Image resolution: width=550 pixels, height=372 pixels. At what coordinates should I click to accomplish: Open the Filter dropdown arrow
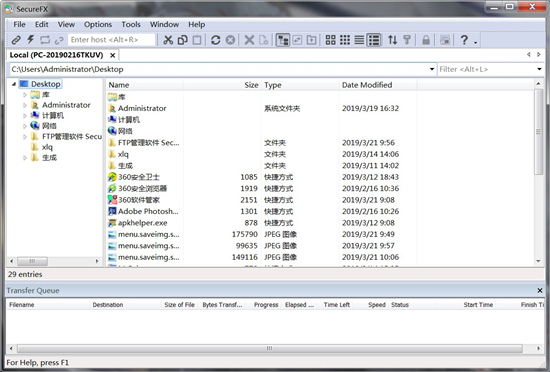(x=539, y=69)
